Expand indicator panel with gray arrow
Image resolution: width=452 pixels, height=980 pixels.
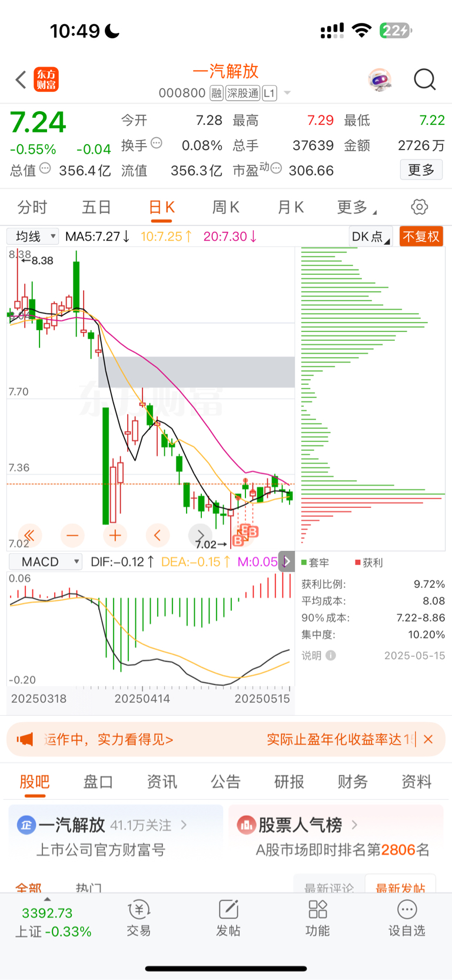tap(286, 562)
